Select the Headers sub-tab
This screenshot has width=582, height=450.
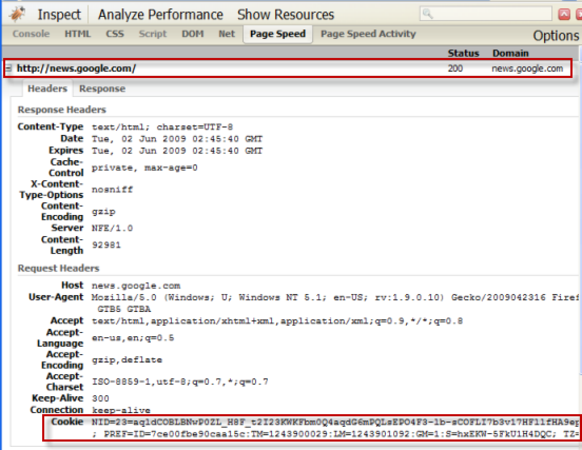pyautogui.click(x=47, y=89)
